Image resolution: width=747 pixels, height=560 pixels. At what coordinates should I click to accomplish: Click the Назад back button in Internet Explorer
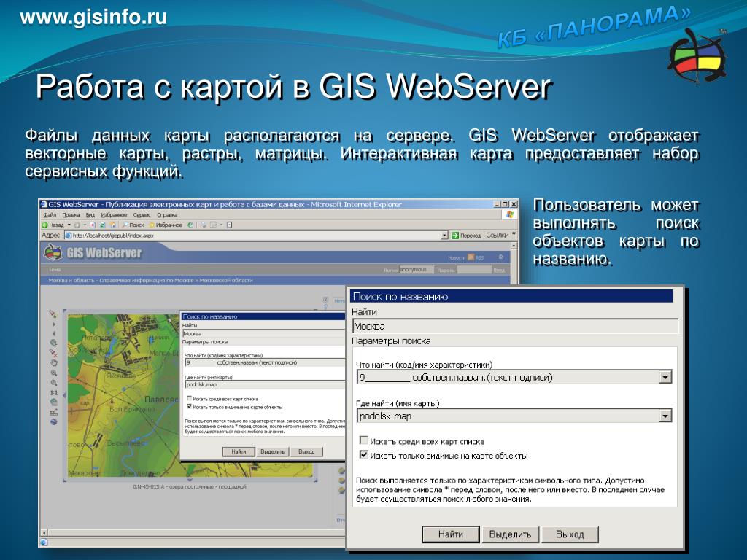coord(53,225)
